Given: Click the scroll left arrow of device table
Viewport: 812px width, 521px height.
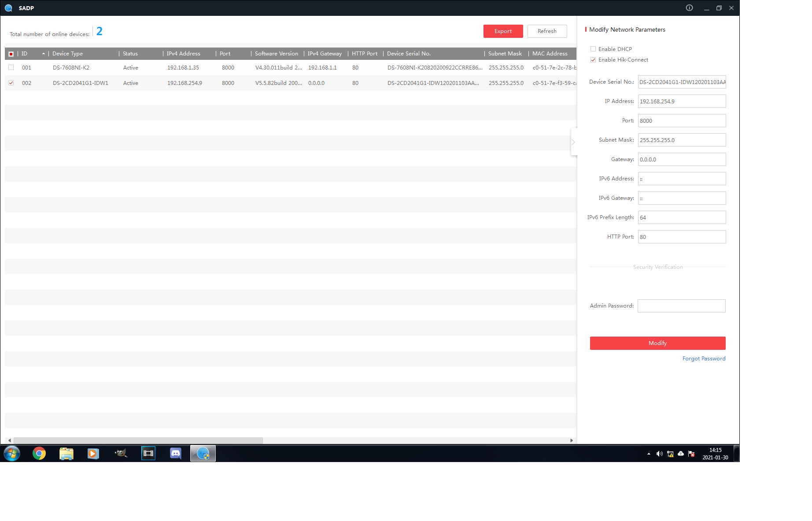Looking at the screenshot, I should click(10, 440).
